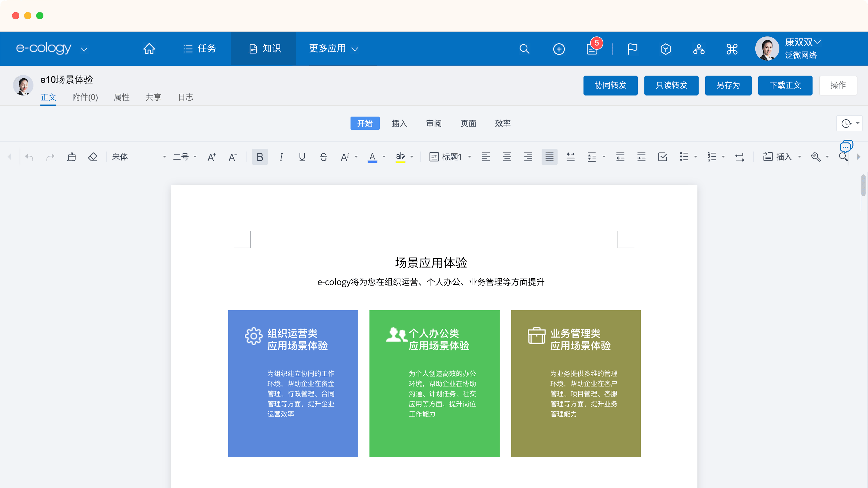Align text left
The image size is (868, 488).
[x=486, y=157]
